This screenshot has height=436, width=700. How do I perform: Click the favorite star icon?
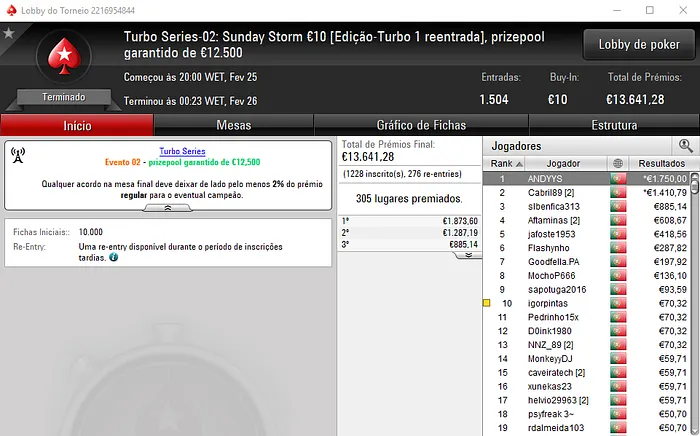[x=8, y=33]
